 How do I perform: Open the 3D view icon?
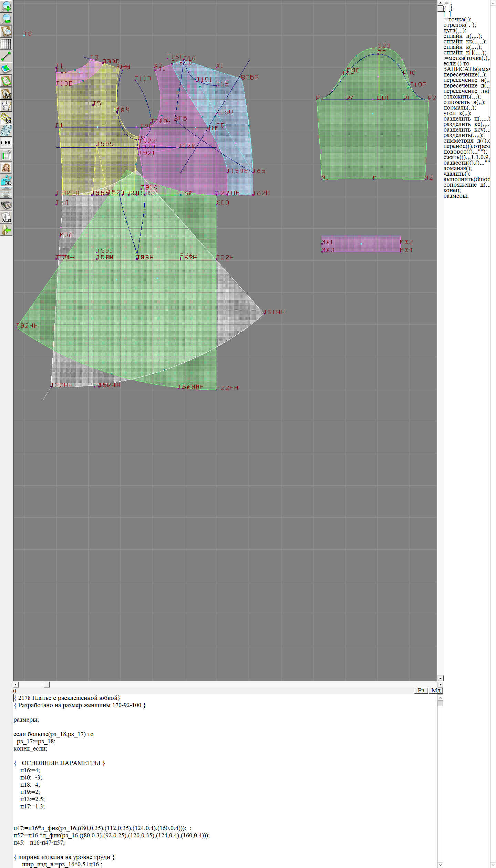click(6, 180)
